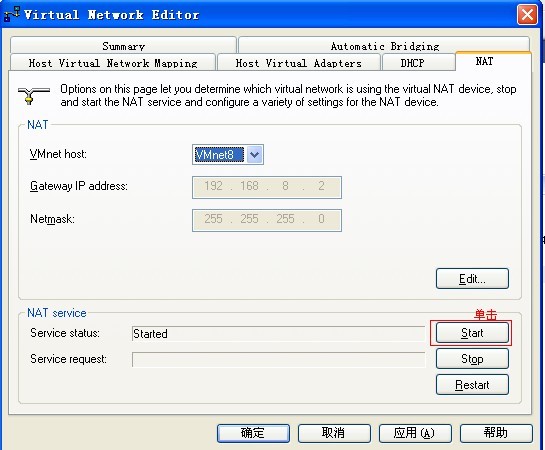This screenshot has height=450, width=545.
Task: Open help with the 帮助 button
Action: click(x=496, y=433)
